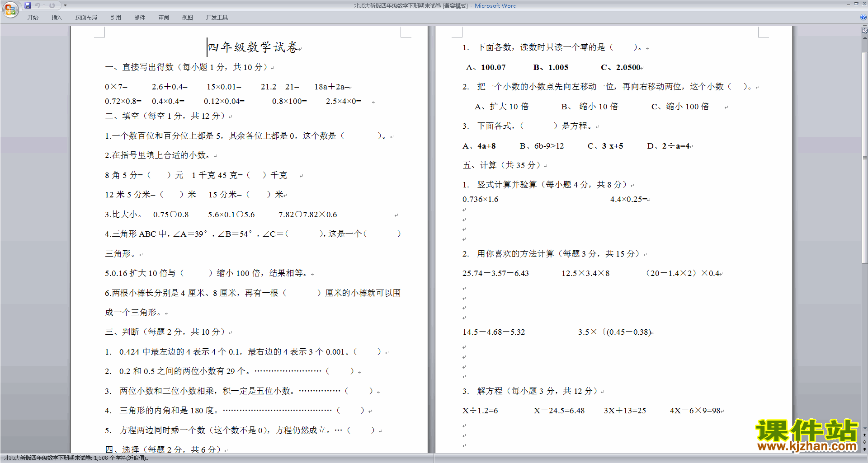Screen dimensions: 868x463
Task: Undo the last action with the Undo arrow
Action: pos(38,5)
